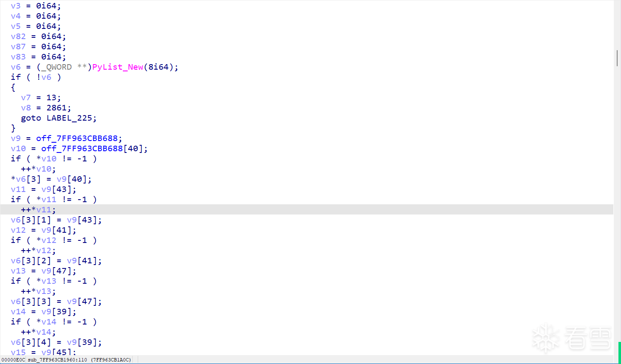The height and width of the screenshot is (364, 621).
Task: Select the off_7FF963CBB688 reference in v9 assignment
Action: [77, 138]
